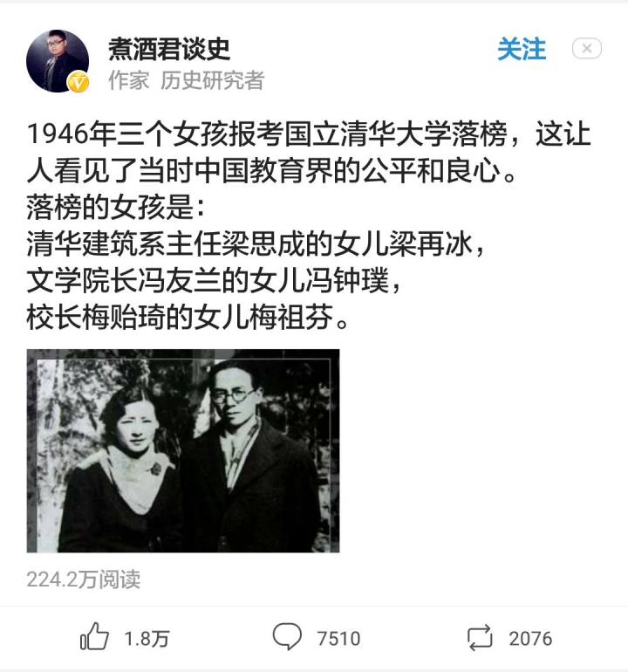
Task: Click the 2076 repost count
Action: coord(530,639)
